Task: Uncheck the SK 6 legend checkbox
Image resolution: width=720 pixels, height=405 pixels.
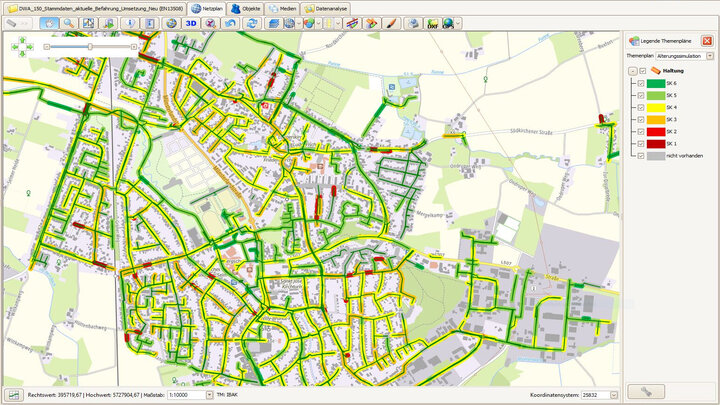Action: click(x=641, y=83)
